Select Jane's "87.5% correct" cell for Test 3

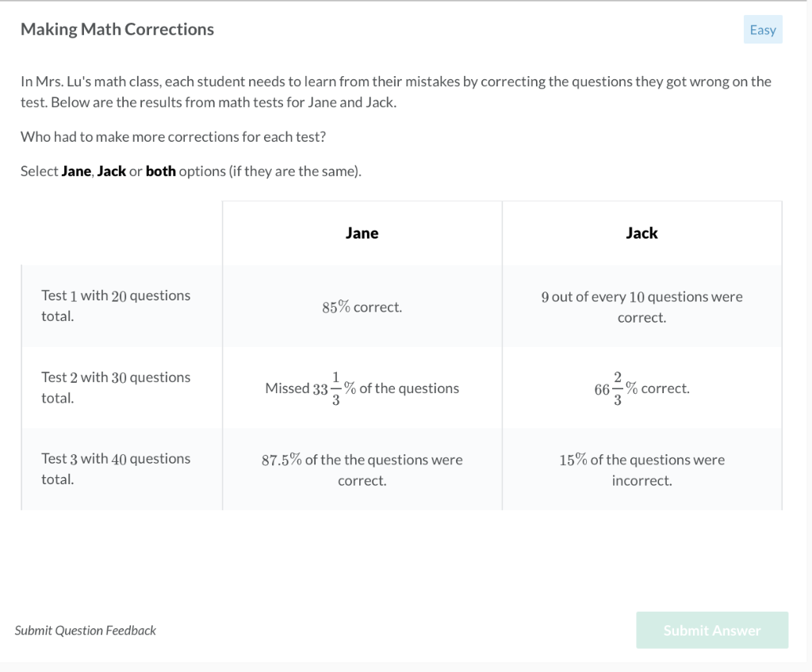[x=362, y=468]
